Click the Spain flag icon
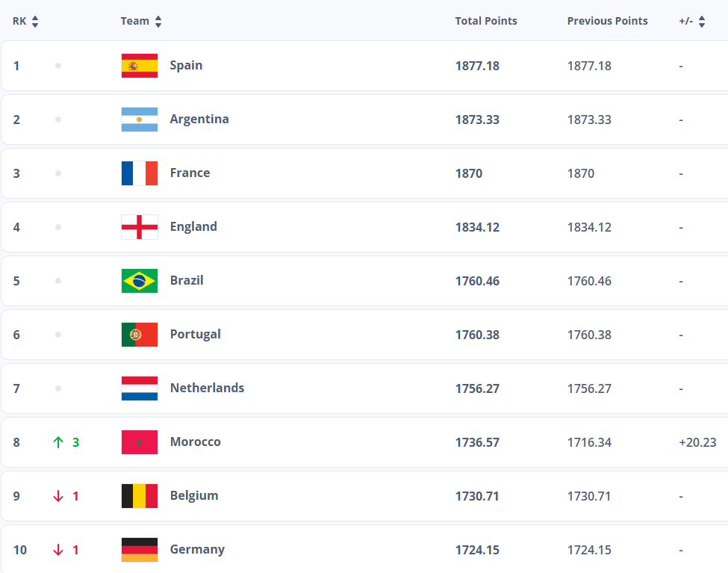Screen dimensions: 728x573 point(140,66)
